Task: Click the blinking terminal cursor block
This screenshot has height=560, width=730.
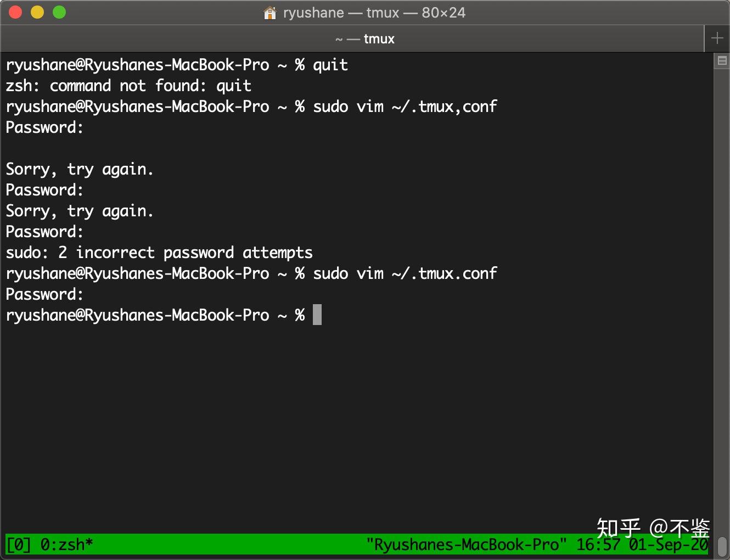Action: [317, 315]
